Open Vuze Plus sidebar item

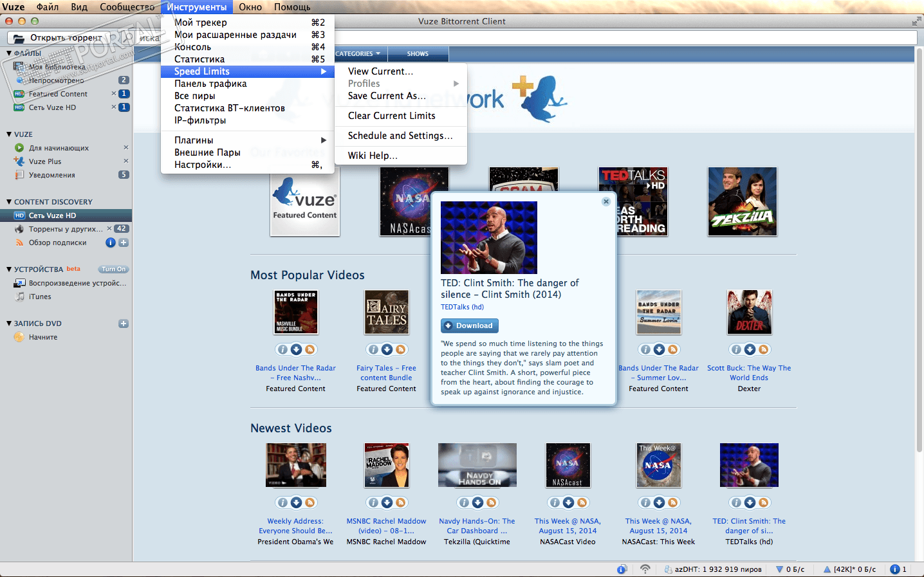coord(45,161)
